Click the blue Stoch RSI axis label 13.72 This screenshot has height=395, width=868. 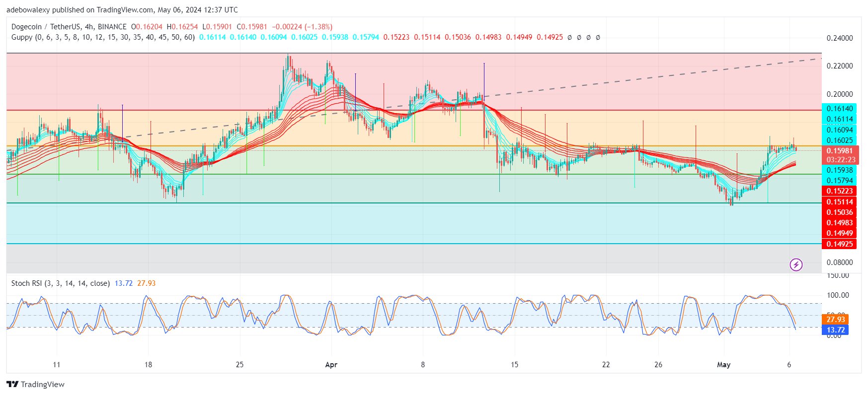(x=835, y=330)
